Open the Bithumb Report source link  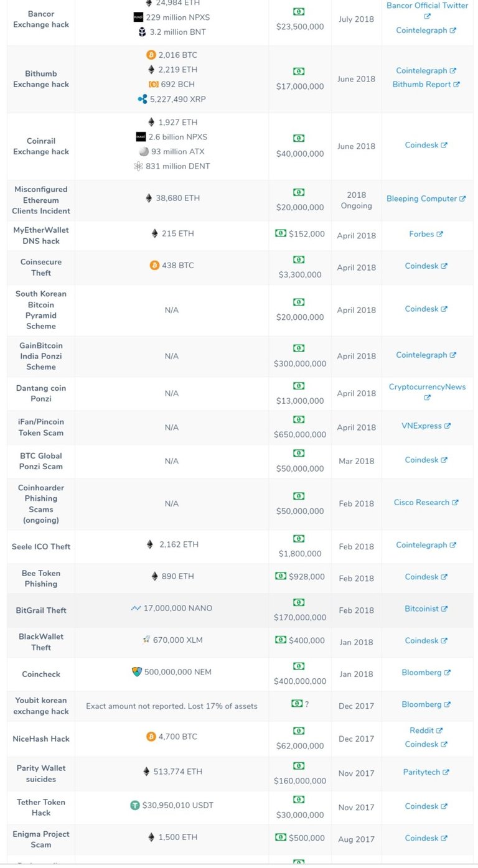point(426,85)
